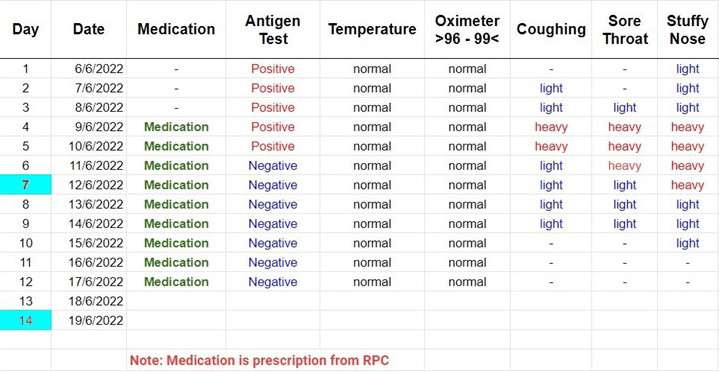Viewport: 719px width, 372px height.
Task: Select the Oximeter >96 - 99< header
Action: (x=467, y=29)
